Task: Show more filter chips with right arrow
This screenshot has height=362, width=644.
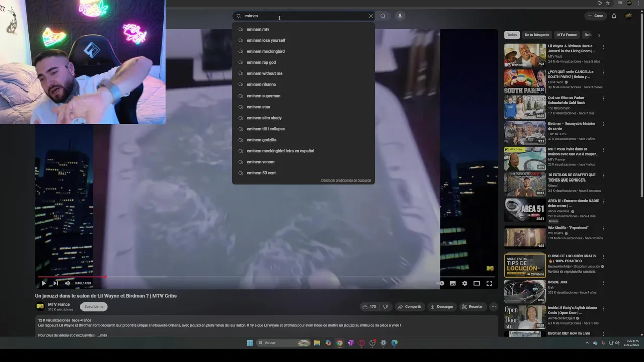Action: pos(599,35)
